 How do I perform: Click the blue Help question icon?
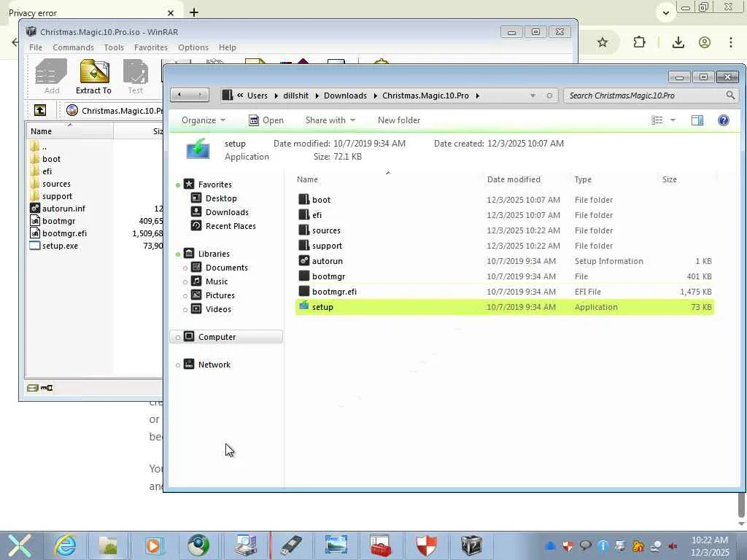coord(723,120)
